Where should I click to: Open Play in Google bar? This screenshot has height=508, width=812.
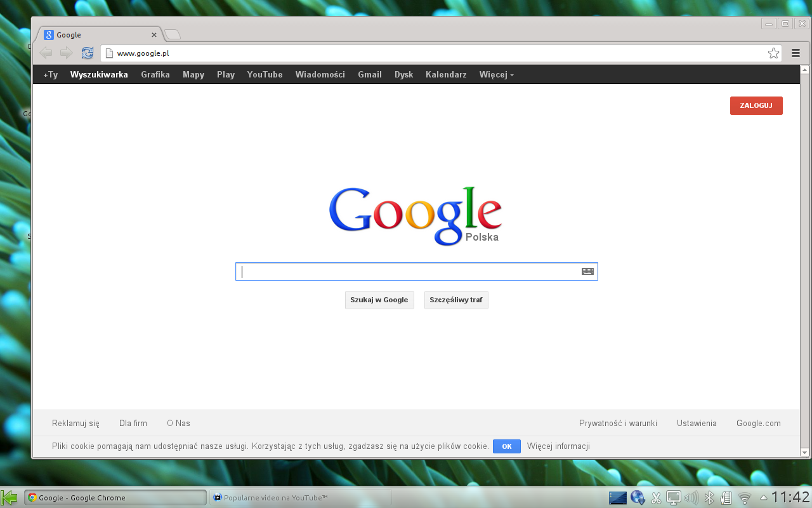(x=226, y=74)
